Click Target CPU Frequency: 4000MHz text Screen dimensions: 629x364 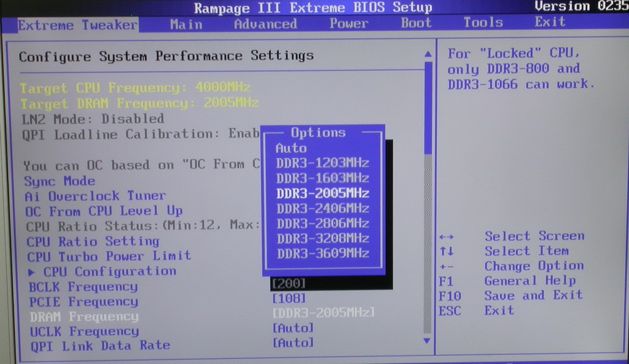(x=136, y=88)
